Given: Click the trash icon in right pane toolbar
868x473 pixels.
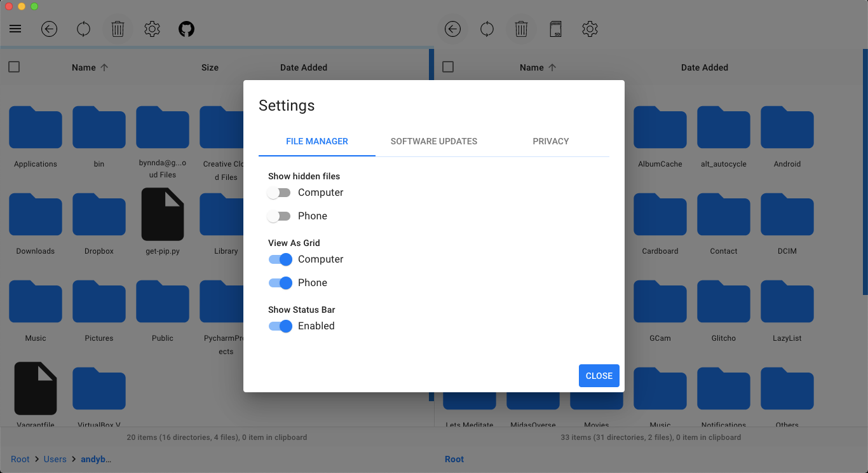Looking at the screenshot, I should (521, 29).
